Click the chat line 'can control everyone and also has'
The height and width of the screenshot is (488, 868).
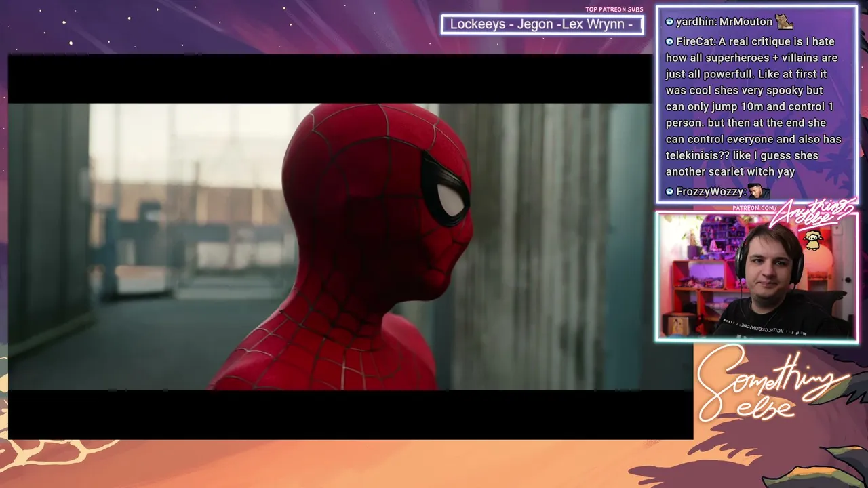pos(753,140)
